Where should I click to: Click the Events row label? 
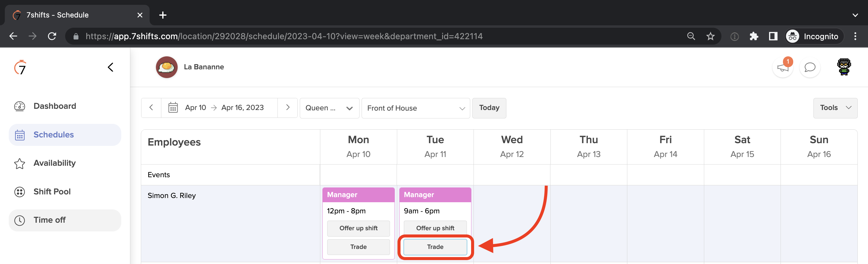tap(159, 175)
